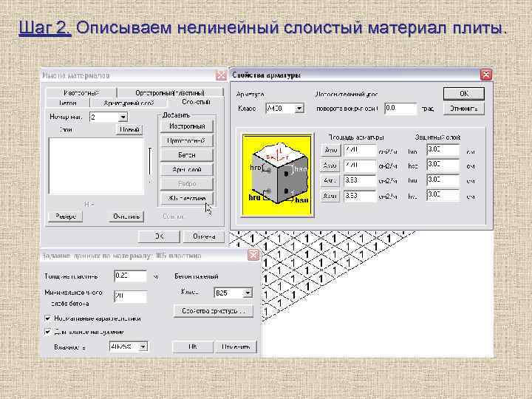The width and height of the screenshot is (532, 399).
Task: Click Отмена in the materials dialog
Action: tap(204, 236)
